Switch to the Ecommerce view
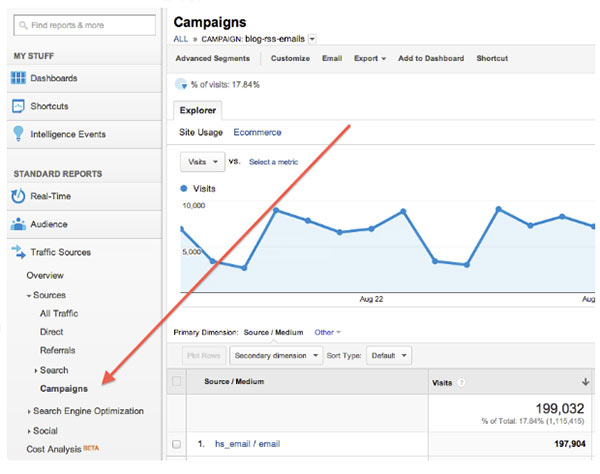The width and height of the screenshot is (600, 474). coord(257,132)
